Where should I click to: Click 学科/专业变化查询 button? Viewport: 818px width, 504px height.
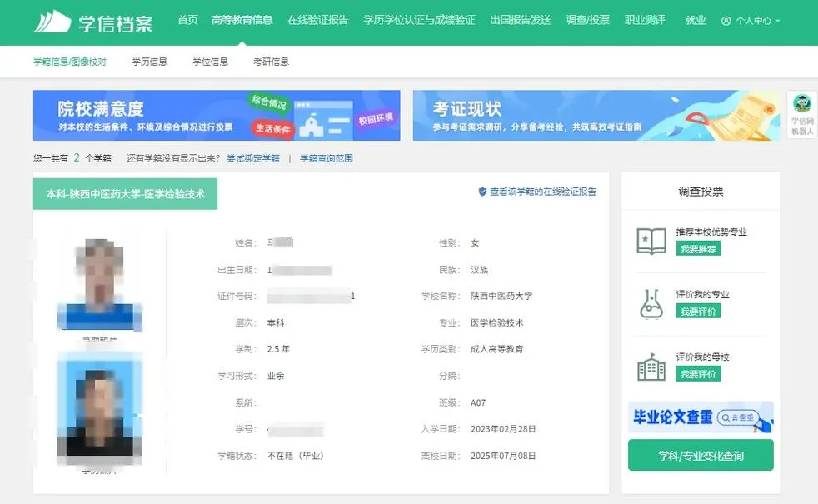pyautogui.click(x=701, y=455)
